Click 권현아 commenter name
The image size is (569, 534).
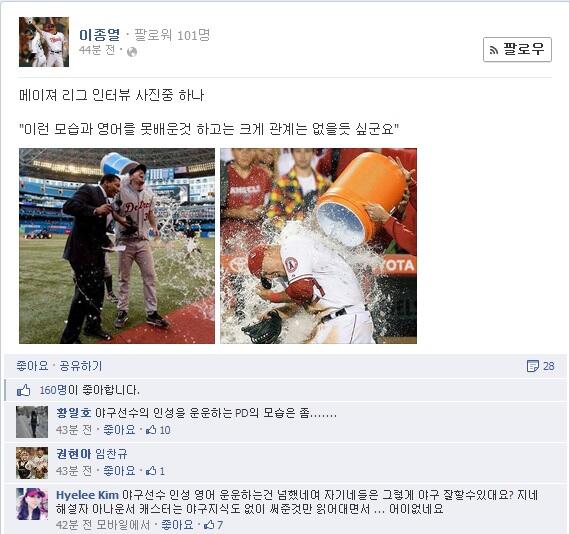point(73,454)
